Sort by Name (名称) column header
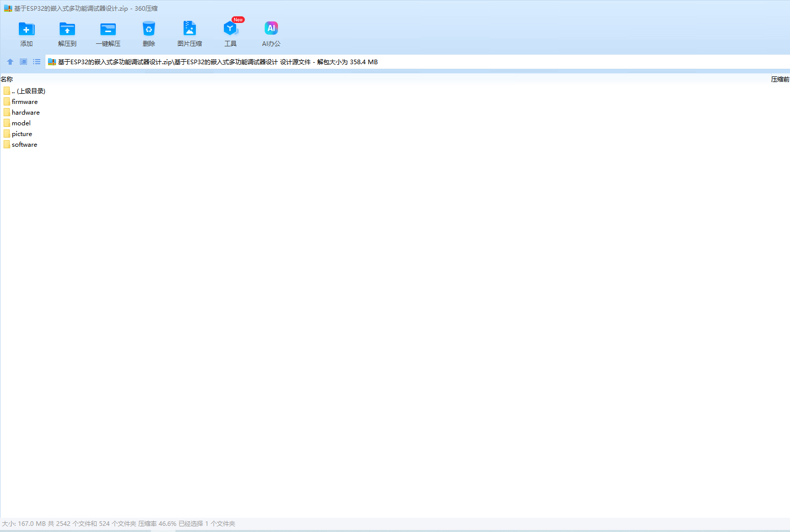 [x=7, y=79]
